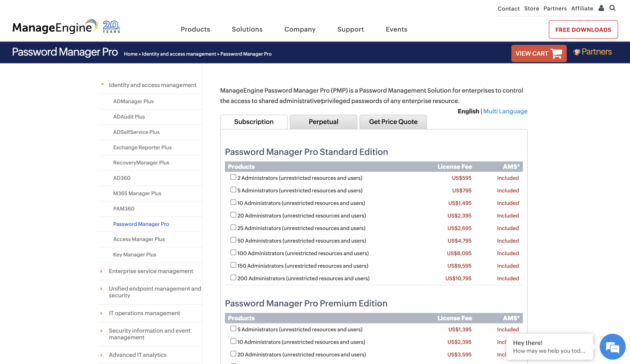Open the Get Price Quote tab
Screen dimensions: 630x364
(393, 122)
